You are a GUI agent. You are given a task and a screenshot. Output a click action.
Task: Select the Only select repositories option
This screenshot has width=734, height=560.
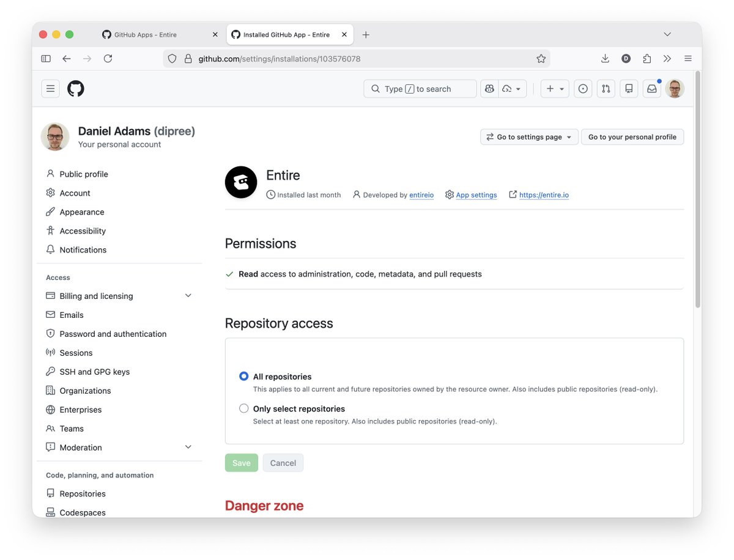click(244, 408)
